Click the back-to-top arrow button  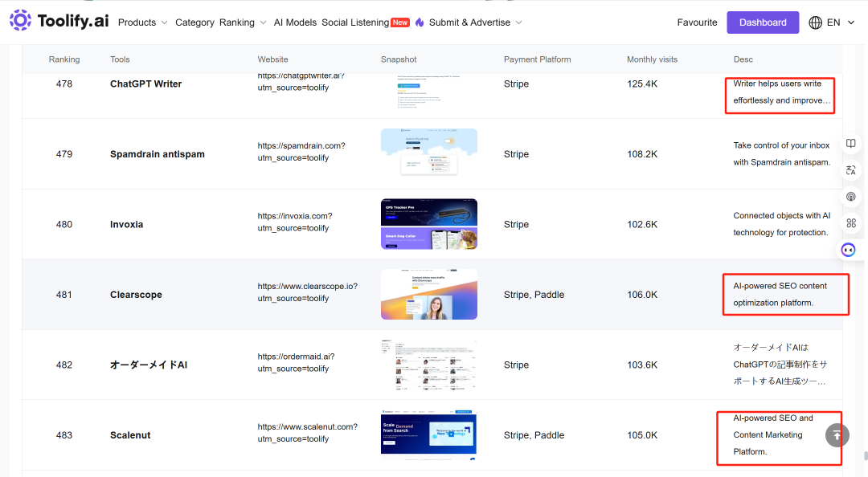click(837, 435)
